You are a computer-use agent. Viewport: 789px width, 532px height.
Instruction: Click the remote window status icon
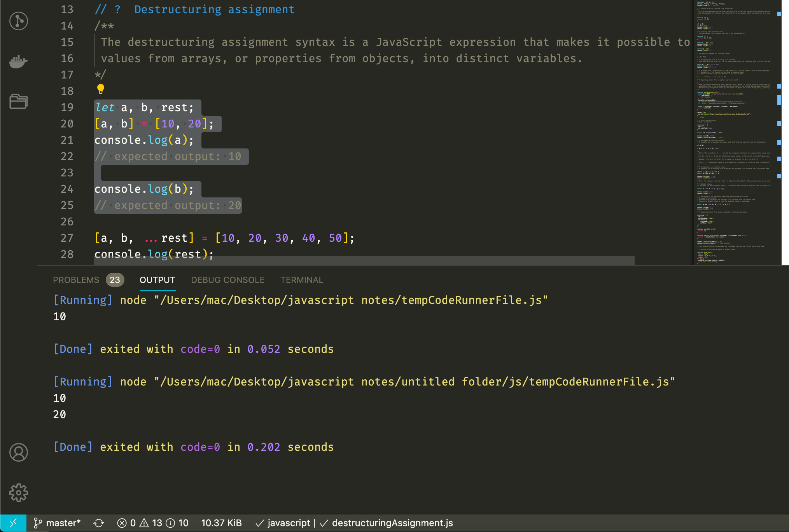(x=13, y=523)
